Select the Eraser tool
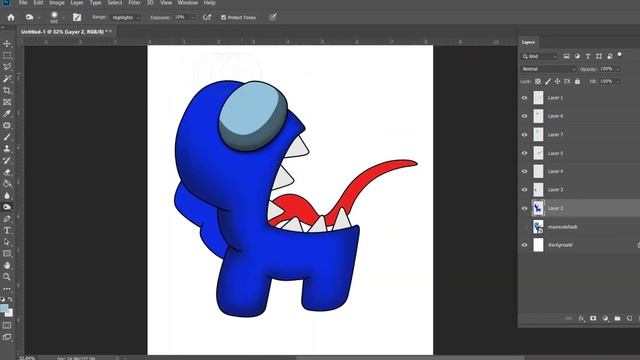This screenshot has height=360, width=640. (x=7, y=172)
